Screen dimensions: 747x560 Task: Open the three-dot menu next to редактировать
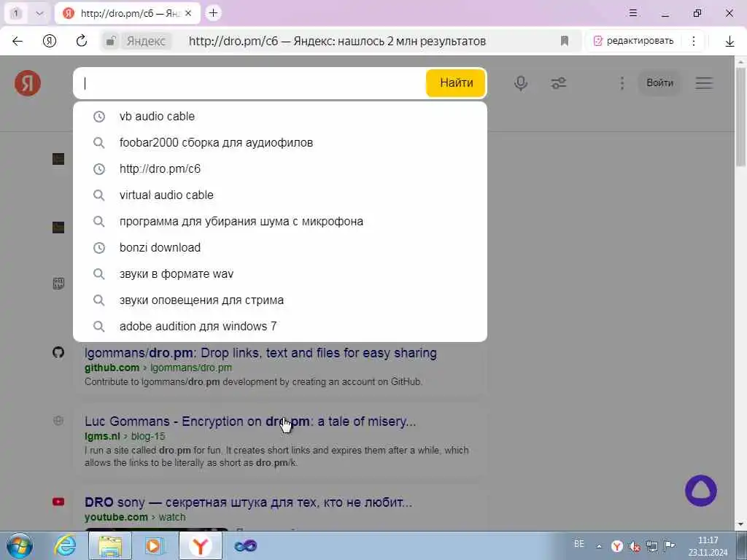tap(694, 41)
